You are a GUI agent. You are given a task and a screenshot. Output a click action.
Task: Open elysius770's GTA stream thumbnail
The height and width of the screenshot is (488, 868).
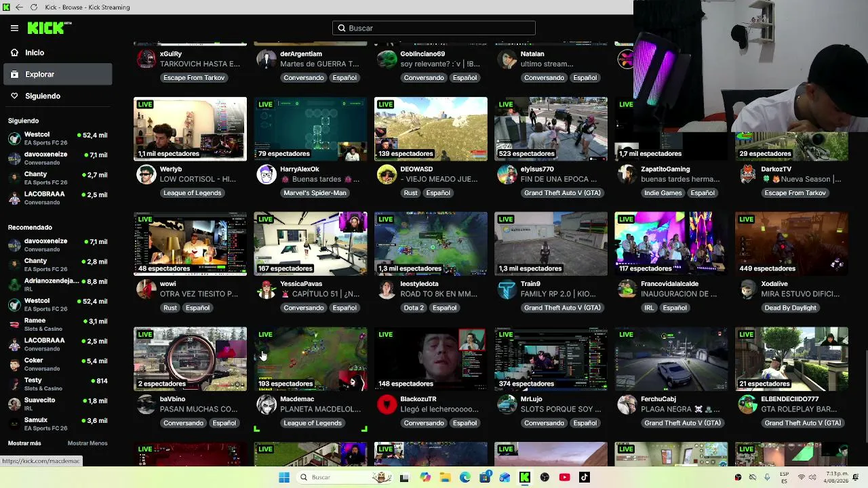(x=551, y=129)
